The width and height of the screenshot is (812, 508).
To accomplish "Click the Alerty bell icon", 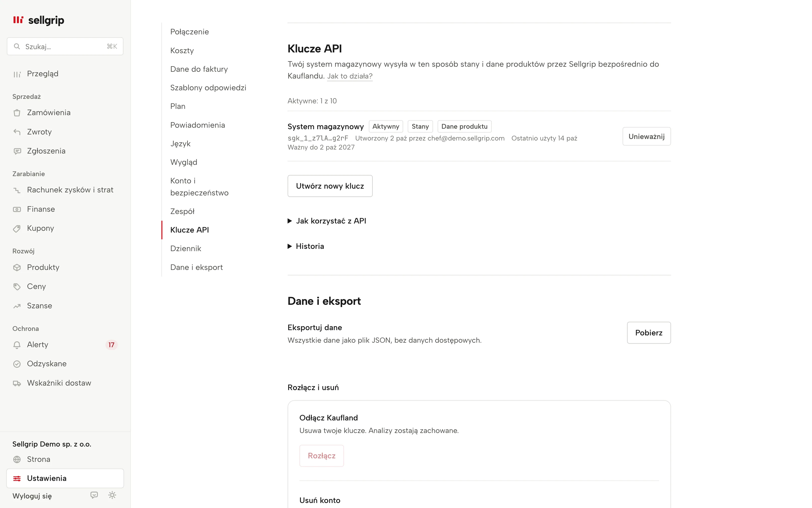I will point(17,345).
